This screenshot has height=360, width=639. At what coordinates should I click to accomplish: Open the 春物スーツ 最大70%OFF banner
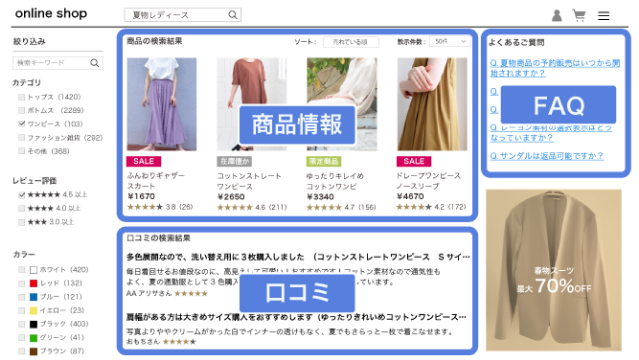554,270
